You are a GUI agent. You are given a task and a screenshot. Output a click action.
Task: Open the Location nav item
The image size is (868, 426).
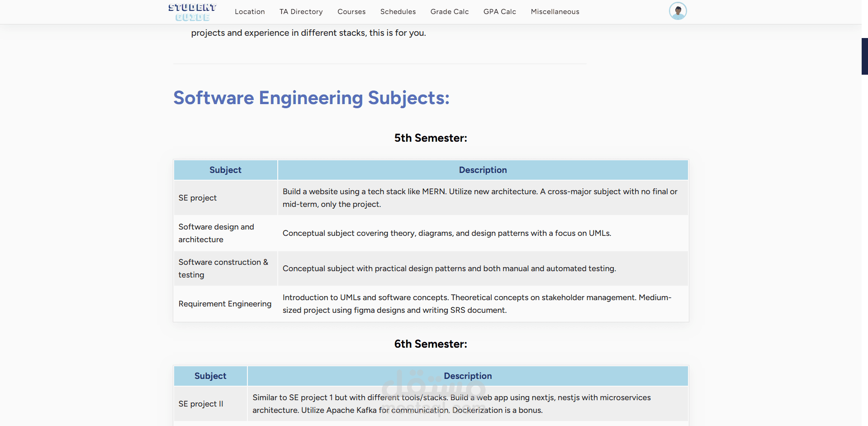[250, 12]
